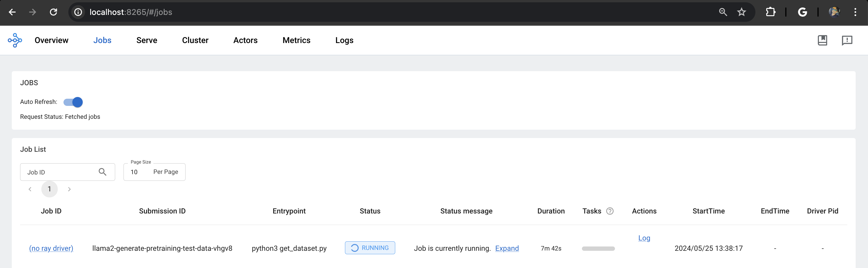Go to previous page of job list
The image size is (868, 268).
coord(30,189)
